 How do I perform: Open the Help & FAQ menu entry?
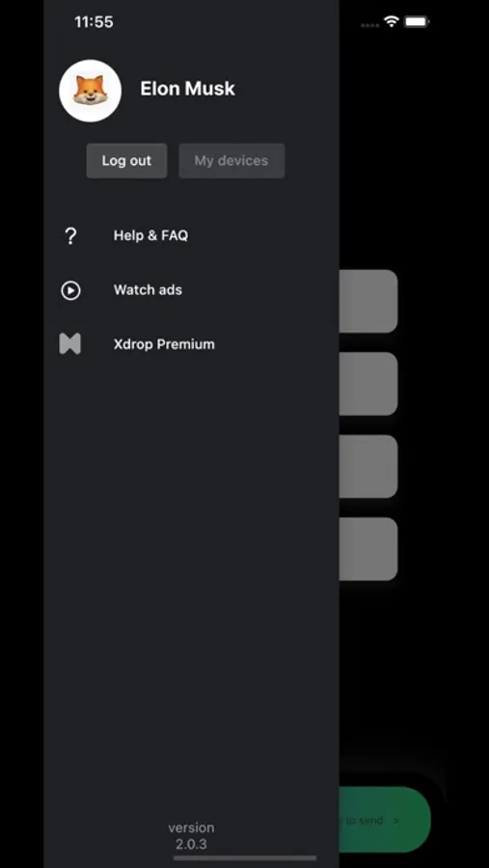[x=150, y=235]
